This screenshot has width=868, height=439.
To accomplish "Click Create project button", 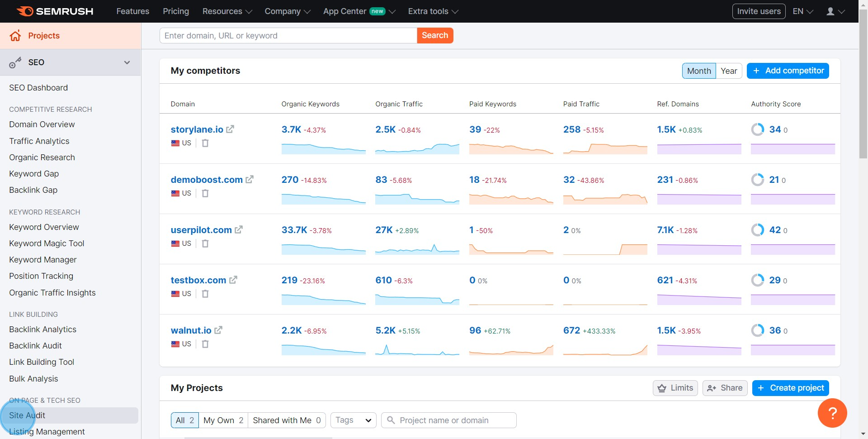I will pos(790,388).
